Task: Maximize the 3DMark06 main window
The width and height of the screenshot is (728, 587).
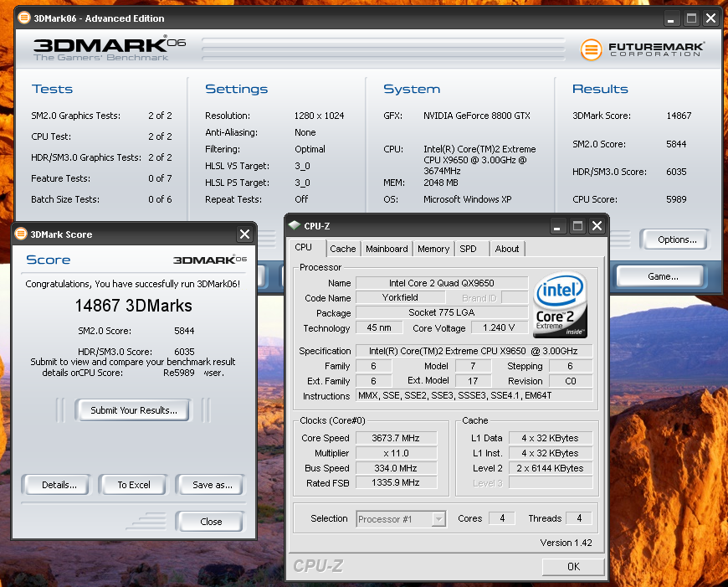Action: point(691,18)
